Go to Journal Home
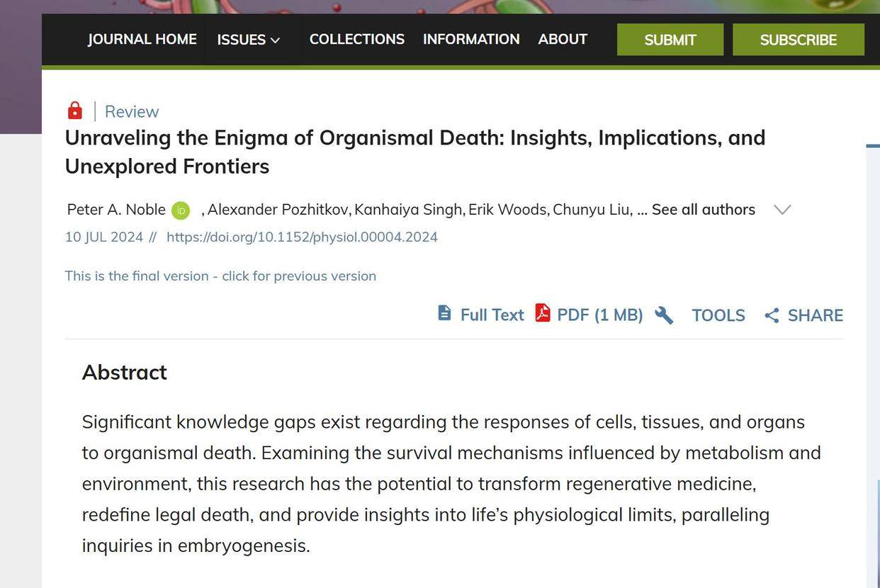880x588 pixels. point(142,39)
